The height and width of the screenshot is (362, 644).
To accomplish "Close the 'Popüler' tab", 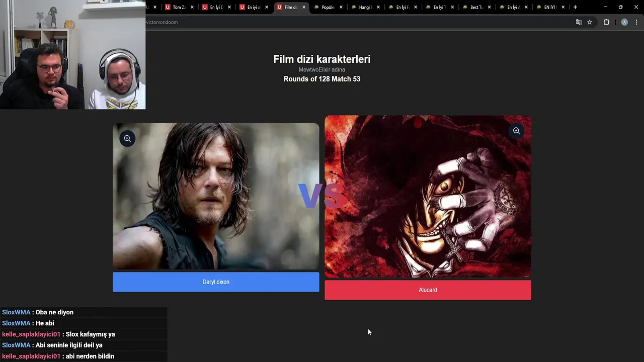I will click(x=341, y=7).
